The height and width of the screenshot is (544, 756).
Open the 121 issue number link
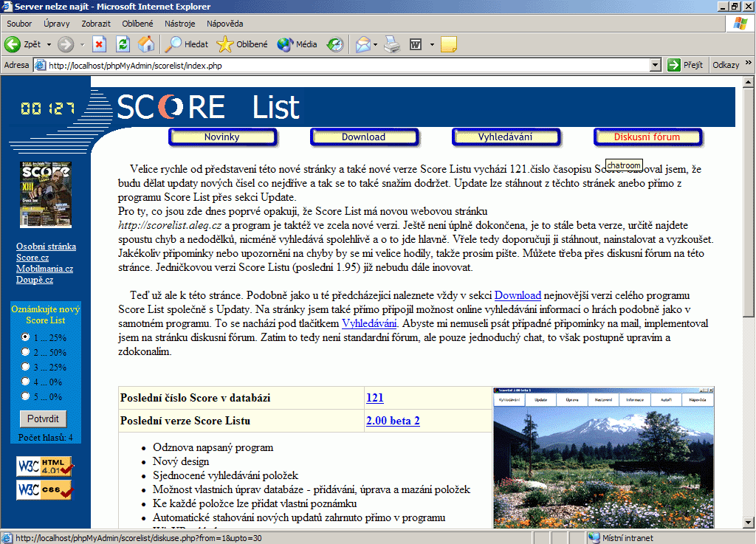[374, 398]
